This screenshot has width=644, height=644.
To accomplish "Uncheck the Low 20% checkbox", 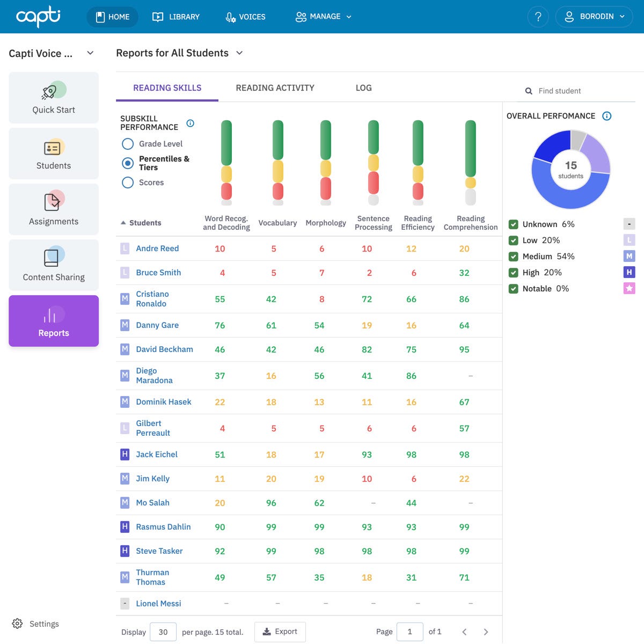I will coord(514,240).
